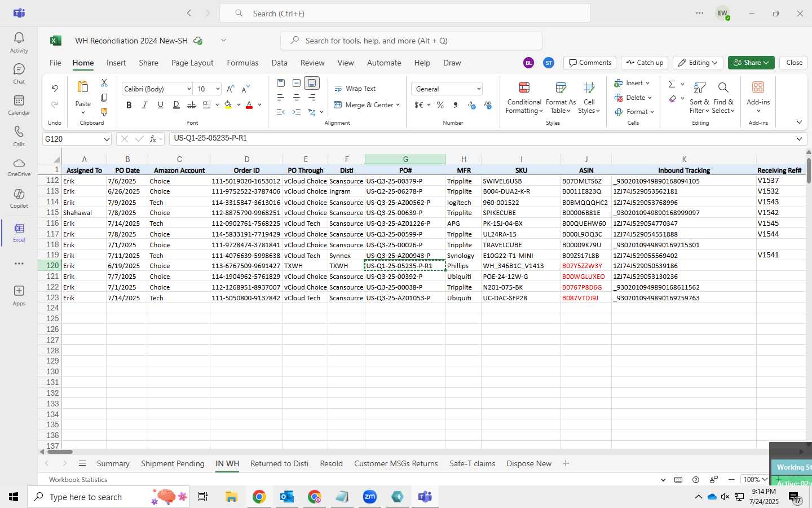The image size is (812, 508).
Task: Increase font size with the A-up icon
Action: pyautogui.click(x=230, y=89)
